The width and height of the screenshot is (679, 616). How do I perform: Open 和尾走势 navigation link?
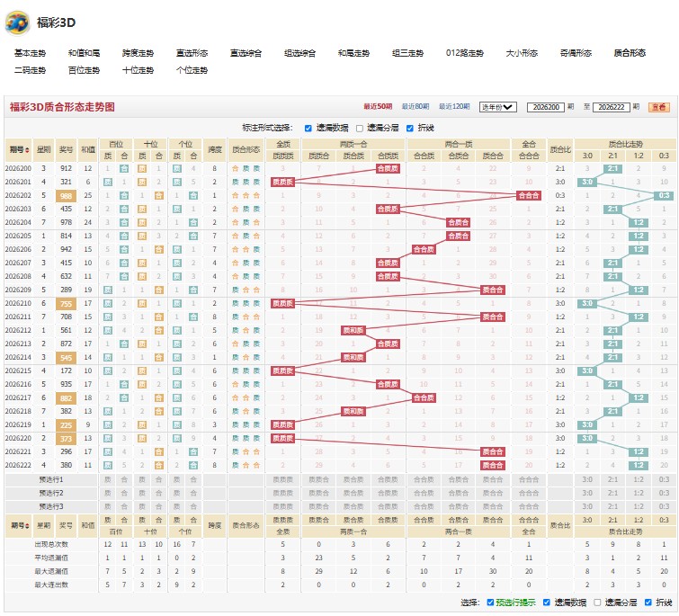[353, 53]
